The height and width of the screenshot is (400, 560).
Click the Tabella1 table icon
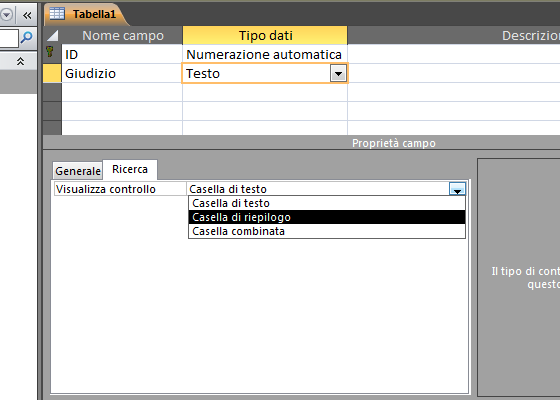57,14
